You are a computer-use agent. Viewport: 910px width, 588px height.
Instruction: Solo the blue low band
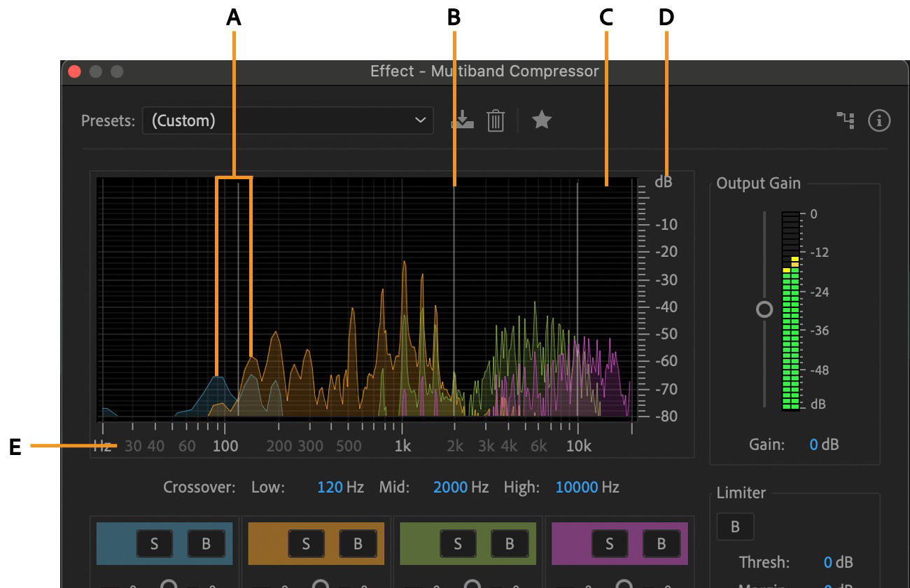click(154, 543)
